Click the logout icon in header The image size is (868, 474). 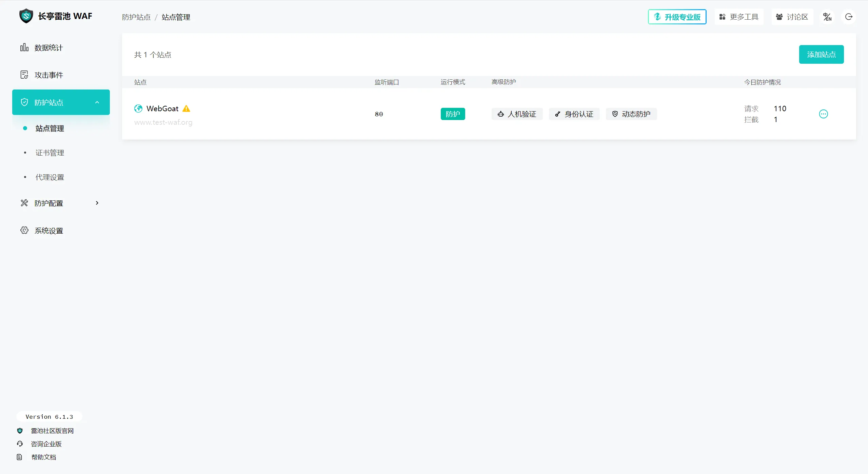click(x=849, y=17)
